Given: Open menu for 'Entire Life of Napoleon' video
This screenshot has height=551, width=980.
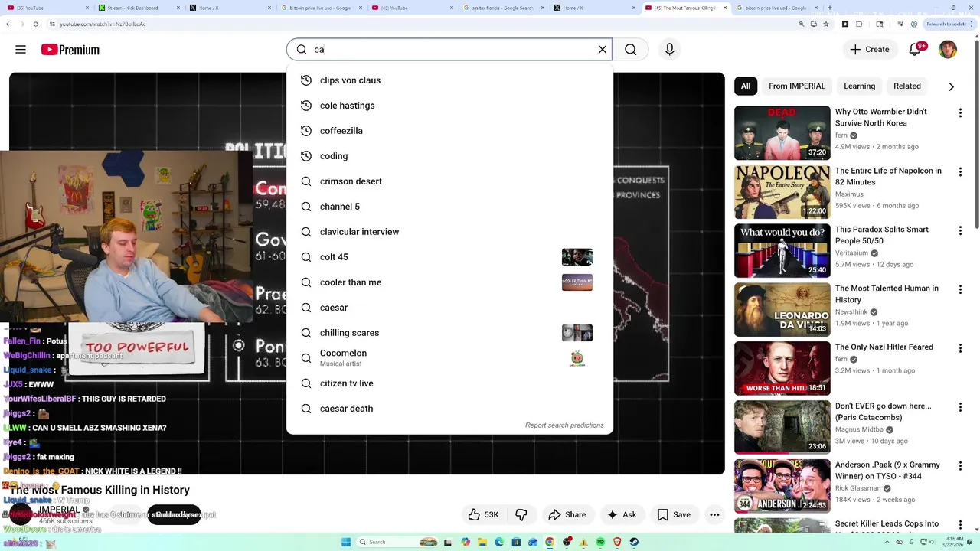Looking at the screenshot, I should (960, 172).
